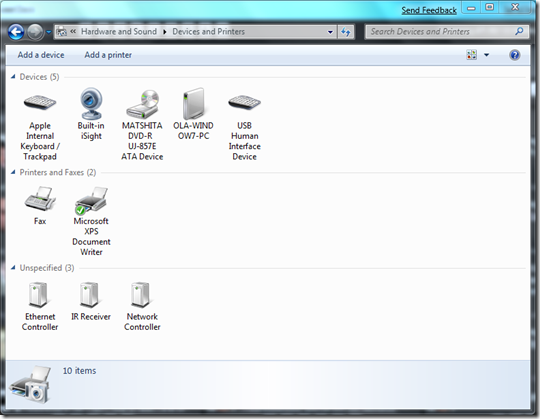Expand the breadcrumb arrow after Hardware and Sound

click(165, 32)
